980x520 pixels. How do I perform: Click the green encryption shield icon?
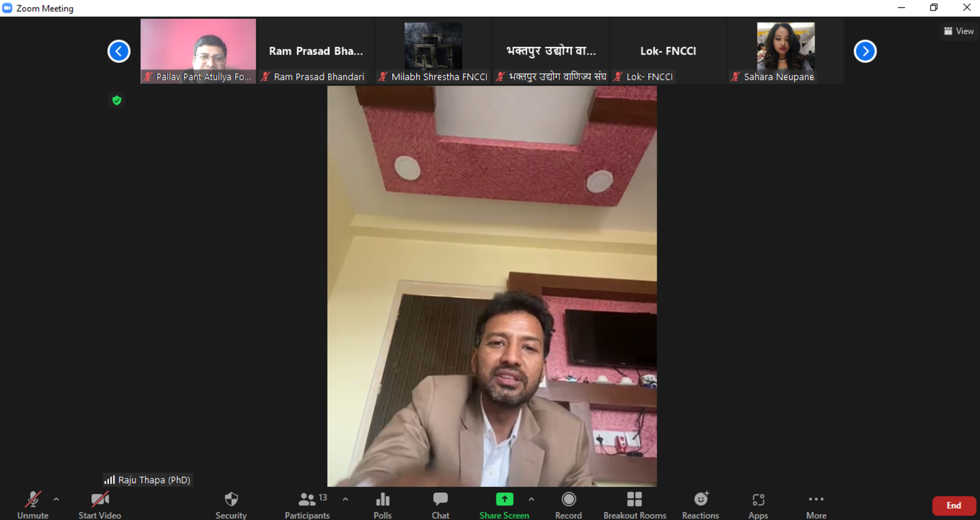click(117, 100)
